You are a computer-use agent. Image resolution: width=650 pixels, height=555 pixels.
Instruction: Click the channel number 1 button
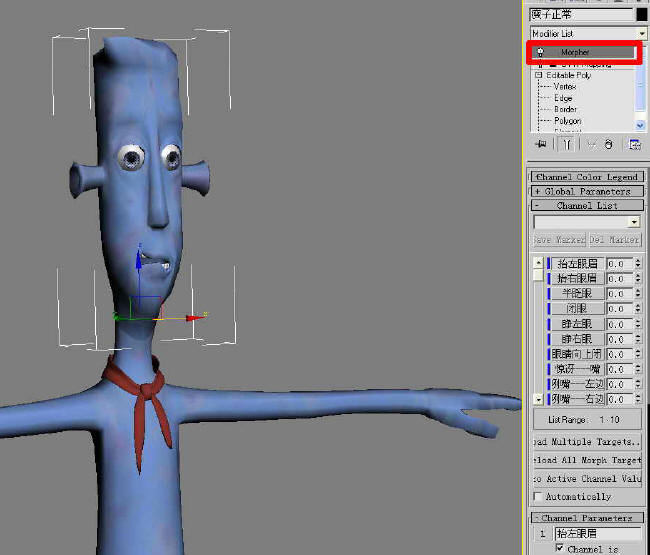point(543,534)
